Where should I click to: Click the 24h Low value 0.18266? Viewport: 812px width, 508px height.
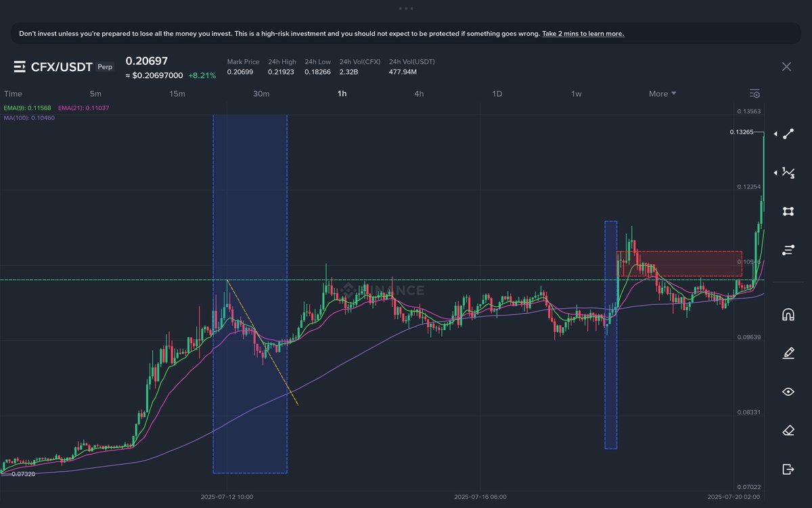(317, 71)
